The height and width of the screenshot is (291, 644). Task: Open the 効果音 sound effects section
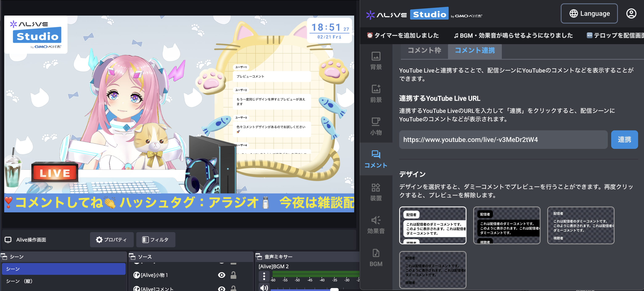click(x=376, y=225)
